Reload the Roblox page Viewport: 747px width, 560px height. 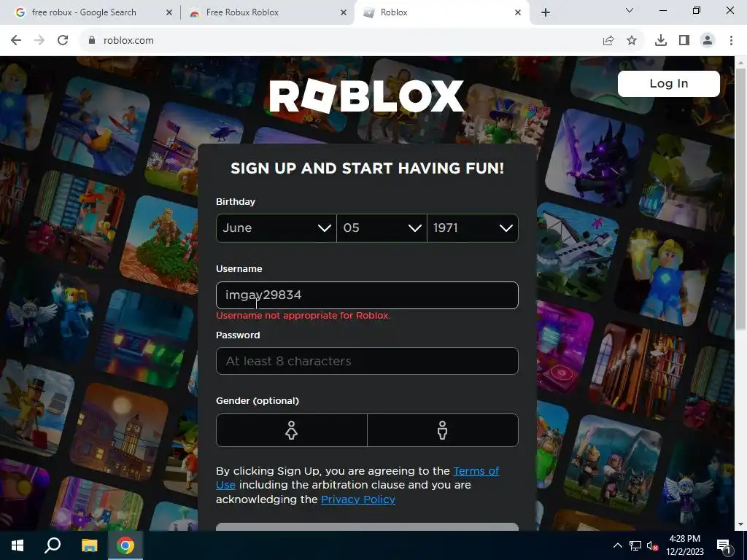click(x=63, y=41)
